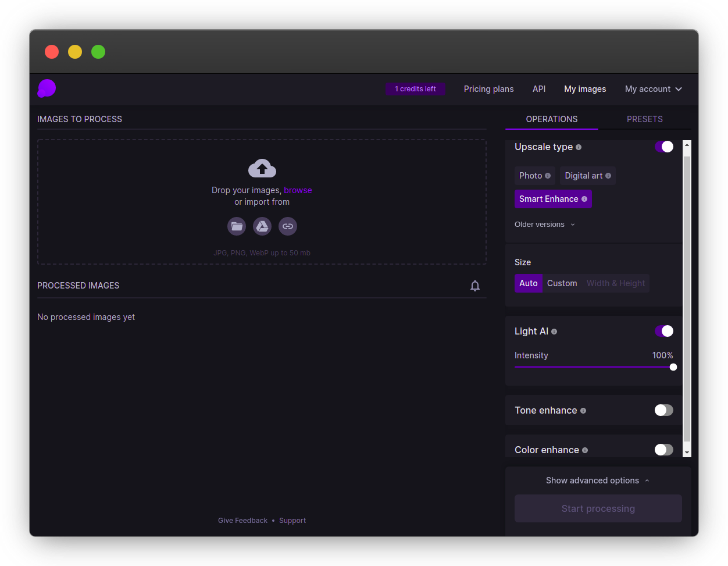Click the No processed images yet text
728x566 pixels.
(86, 317)
